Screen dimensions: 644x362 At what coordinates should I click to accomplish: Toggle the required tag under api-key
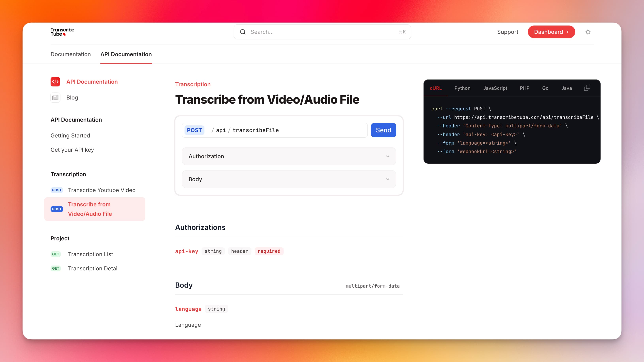[269, 251]
